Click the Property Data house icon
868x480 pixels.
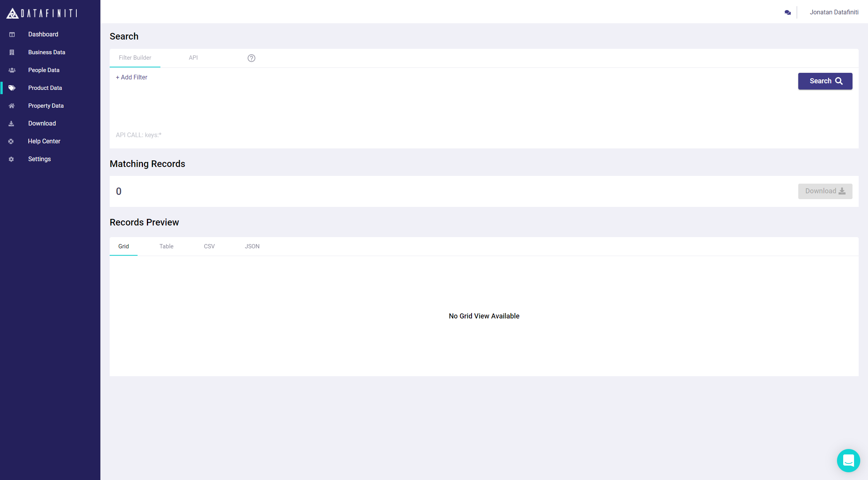pyautogui.click(x=12, y=106)
